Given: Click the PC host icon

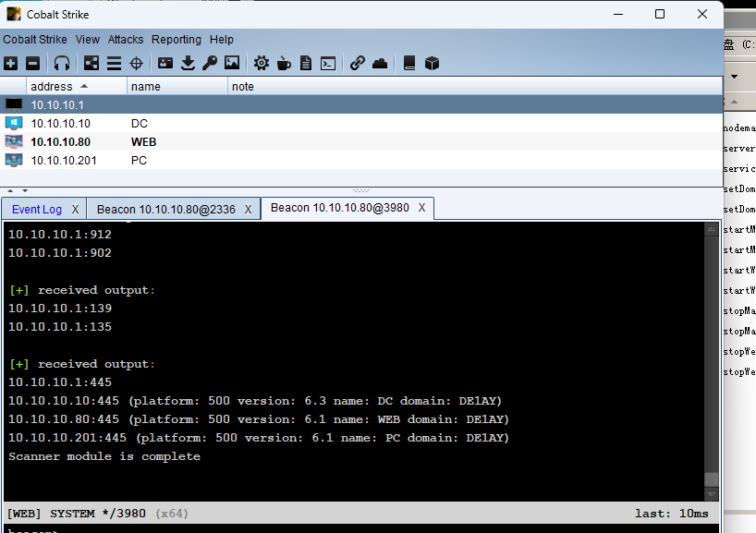Looking at the screenshot, I should (x=14, y=160).
